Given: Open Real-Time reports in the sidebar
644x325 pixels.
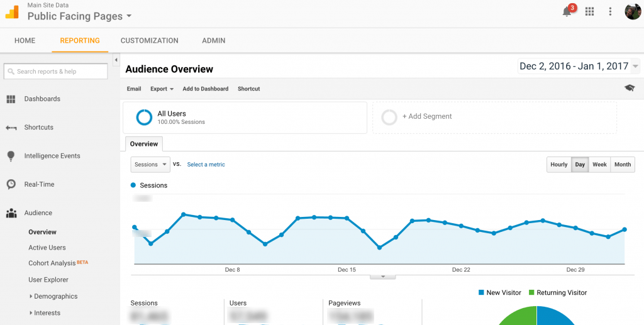Looking at the screenshot, I should [39, 184].
